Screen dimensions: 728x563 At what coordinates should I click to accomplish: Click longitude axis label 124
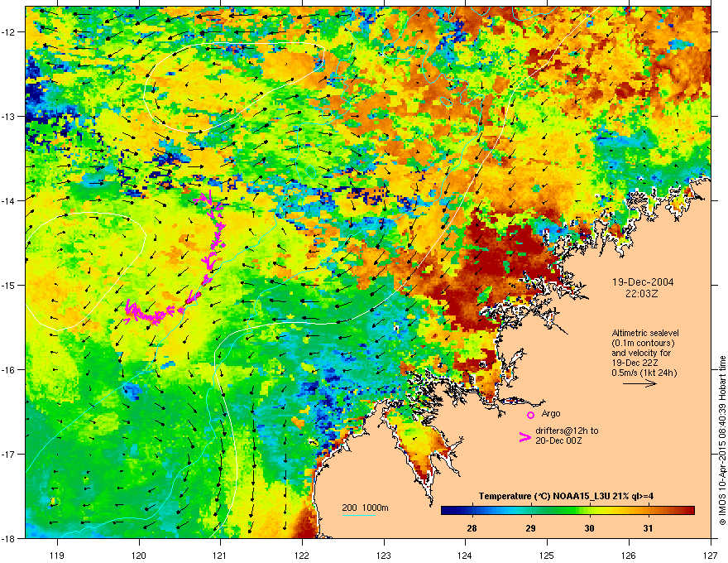pyautogui.click(x=465, y=555)
